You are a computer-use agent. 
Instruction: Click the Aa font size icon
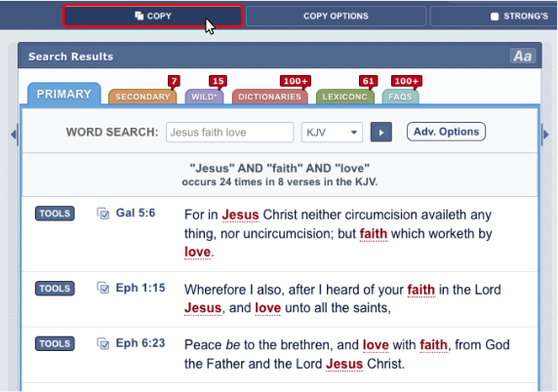click(523, 56)
